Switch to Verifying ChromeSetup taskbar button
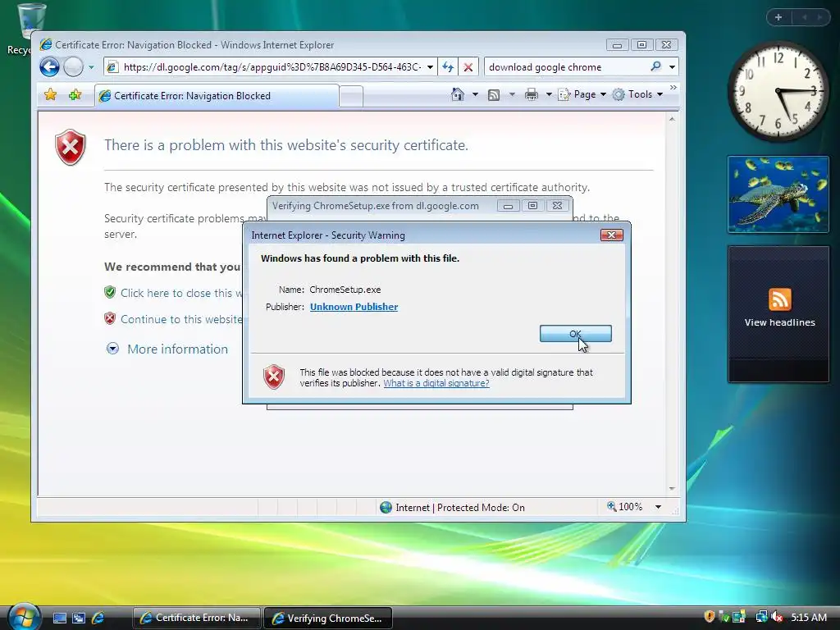840x630 pixels. point(328,618)
